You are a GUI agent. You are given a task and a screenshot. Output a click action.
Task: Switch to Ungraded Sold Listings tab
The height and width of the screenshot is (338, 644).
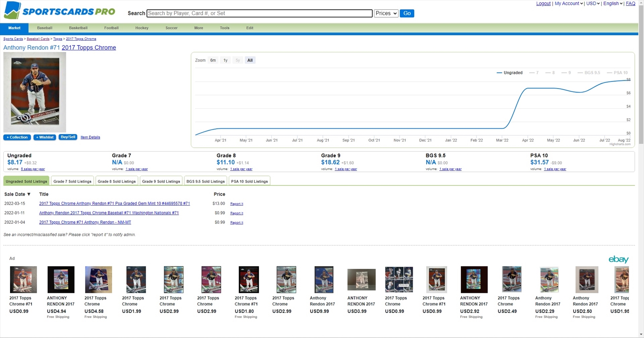[x=26, y=181]
